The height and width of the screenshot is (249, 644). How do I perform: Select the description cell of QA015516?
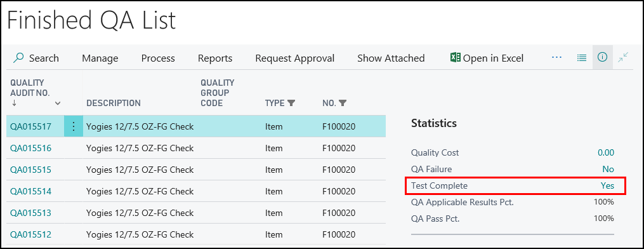click(140, 148)
